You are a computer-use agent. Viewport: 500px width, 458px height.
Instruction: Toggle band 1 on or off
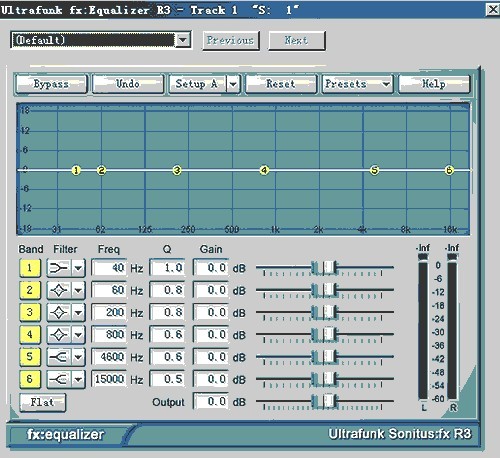tap(30, 268)
